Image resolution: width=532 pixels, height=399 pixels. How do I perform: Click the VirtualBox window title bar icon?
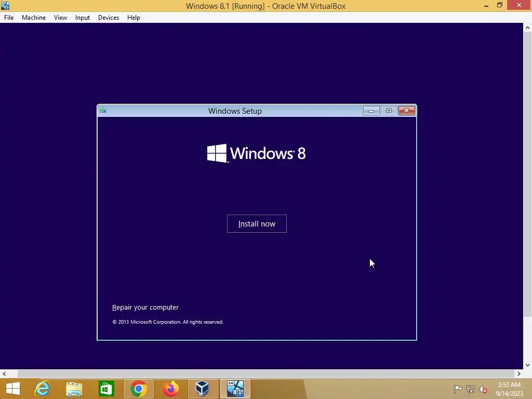(5, 5)
